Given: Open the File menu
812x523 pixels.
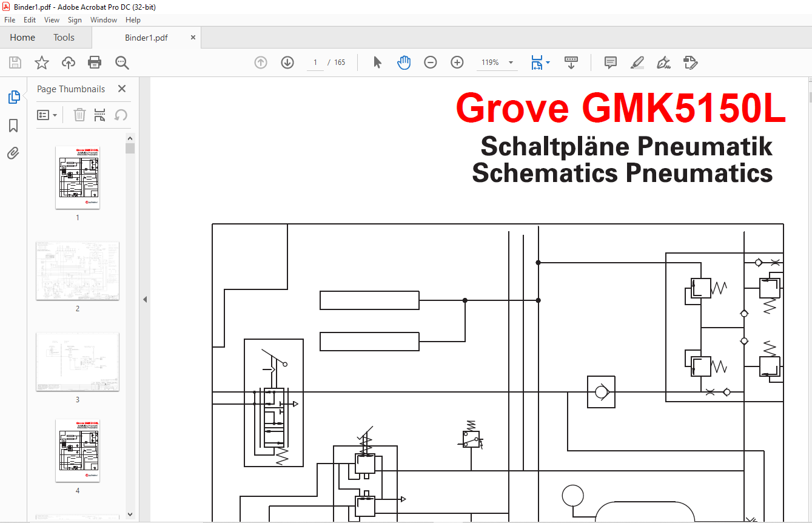Looking at the screenshot, I should 10,20.
